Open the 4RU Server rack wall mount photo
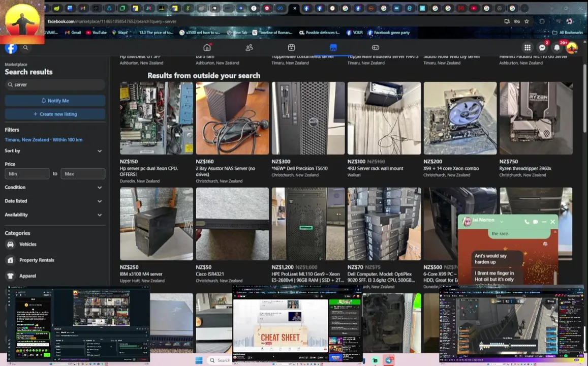588x366 pixels. tap(384, 118)
